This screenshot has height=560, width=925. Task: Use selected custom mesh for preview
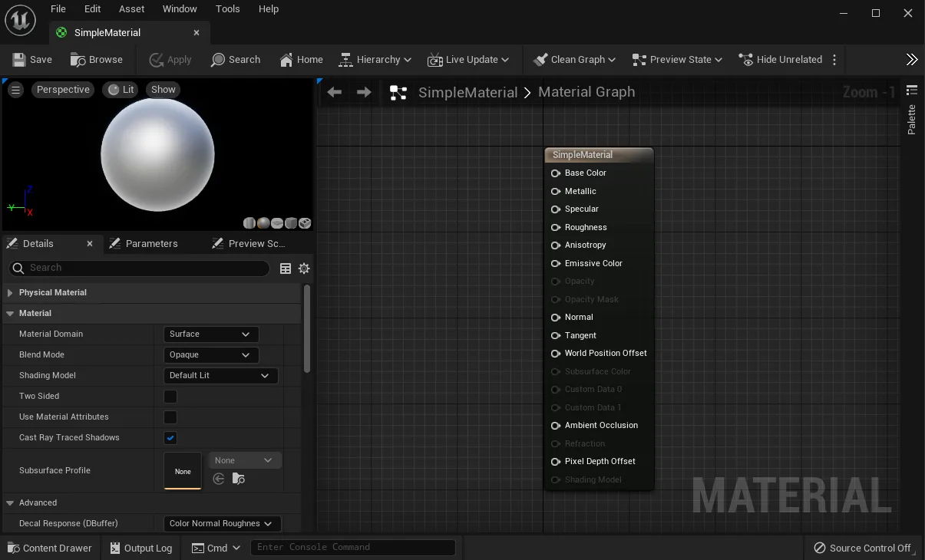point(305,223)
